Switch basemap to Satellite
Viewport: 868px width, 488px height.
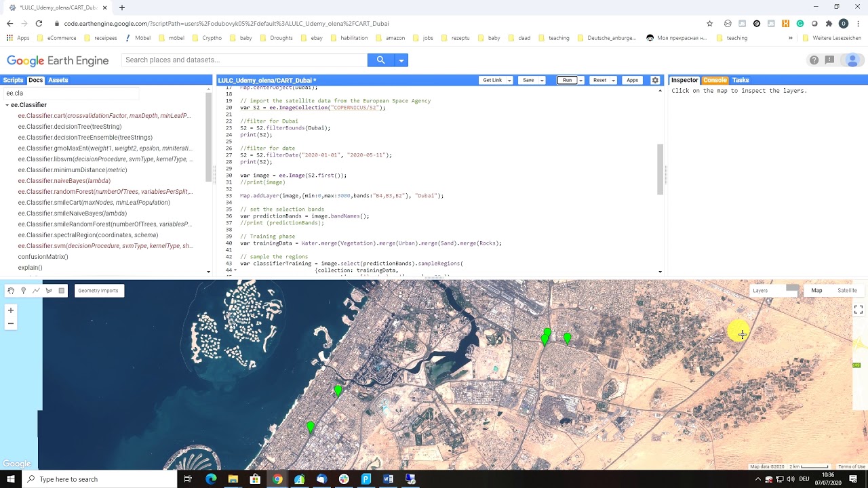click(847, 291)
